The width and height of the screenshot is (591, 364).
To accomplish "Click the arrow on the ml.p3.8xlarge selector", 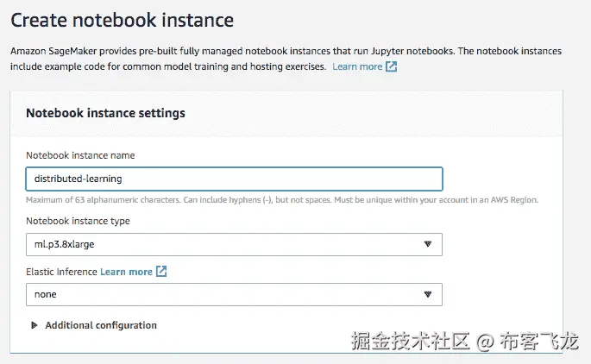I will (x=428, y=244).
